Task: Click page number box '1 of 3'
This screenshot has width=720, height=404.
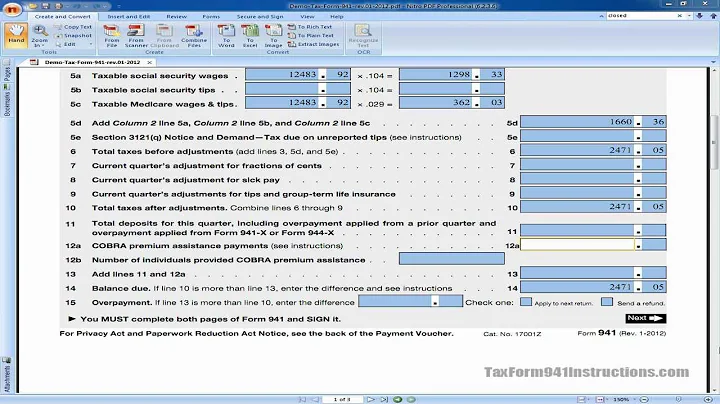Action: (342, 399)
